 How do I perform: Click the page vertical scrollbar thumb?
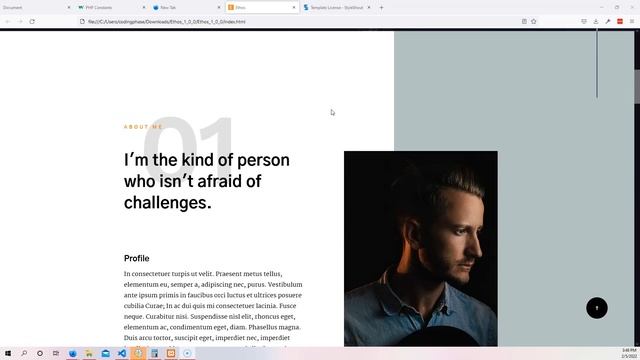(x=637, y=87)
